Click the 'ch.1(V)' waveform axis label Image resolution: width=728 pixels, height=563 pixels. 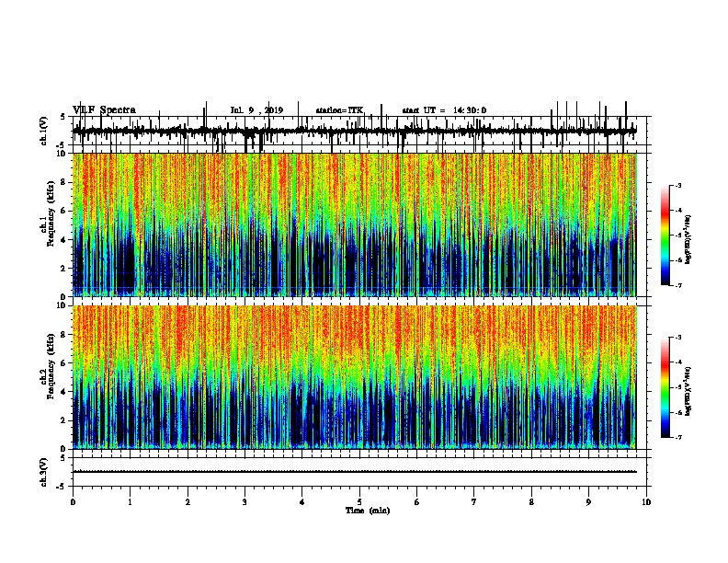43,131
